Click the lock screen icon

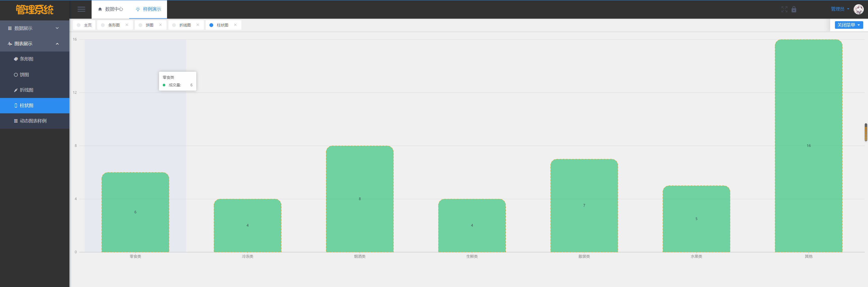pos(794,9)
